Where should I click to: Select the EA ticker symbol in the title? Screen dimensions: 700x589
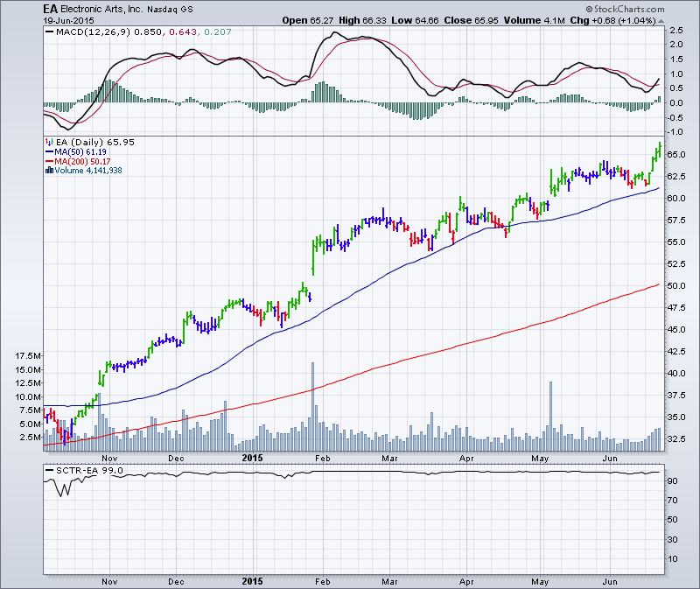51,9
